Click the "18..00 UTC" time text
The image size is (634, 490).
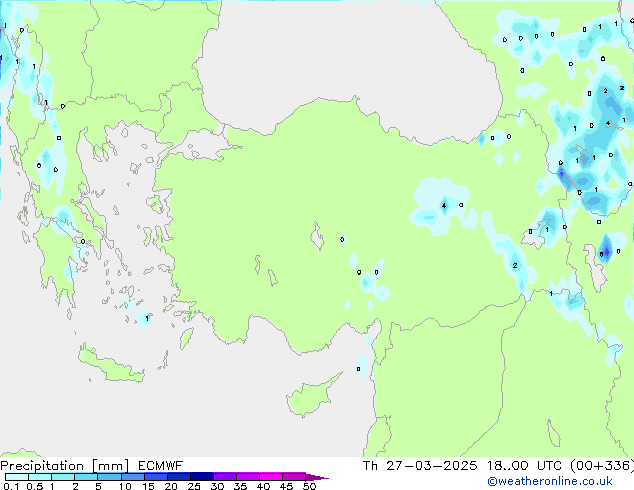[524, 466]
